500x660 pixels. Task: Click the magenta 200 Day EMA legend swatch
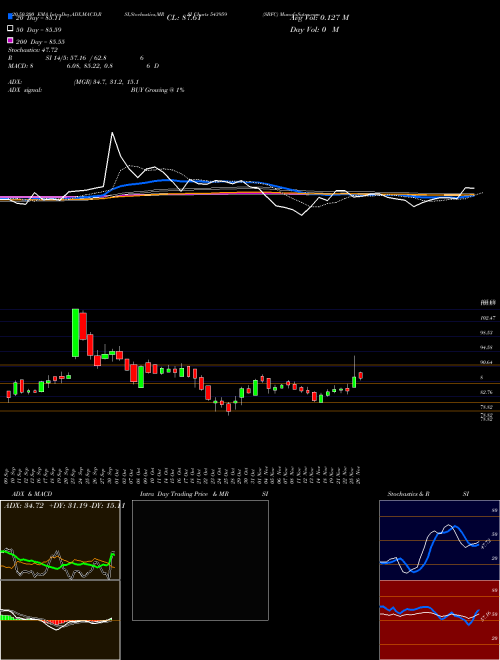(10, 40)
